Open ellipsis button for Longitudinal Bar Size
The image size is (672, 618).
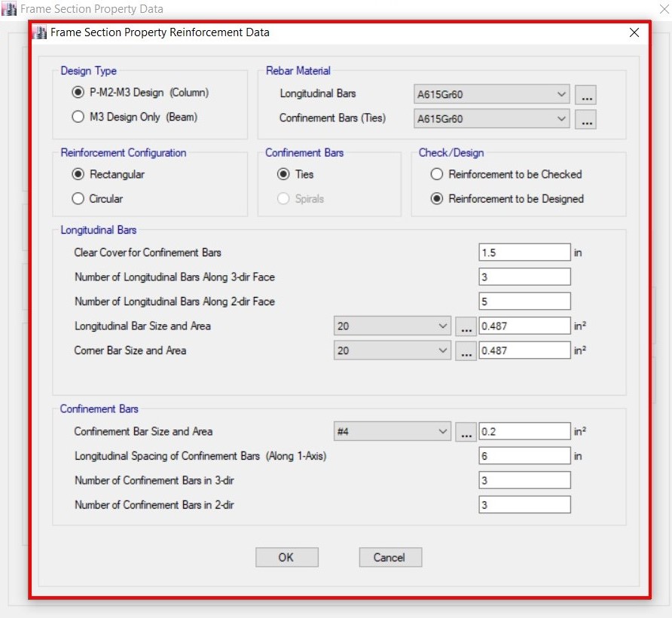tap(466, 326)
